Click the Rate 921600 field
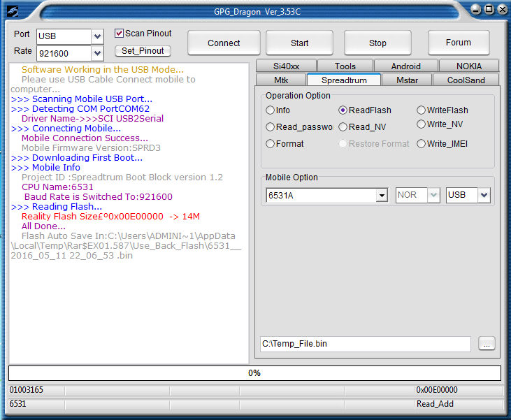The image size is (511, 420). [x=64, y=53]
